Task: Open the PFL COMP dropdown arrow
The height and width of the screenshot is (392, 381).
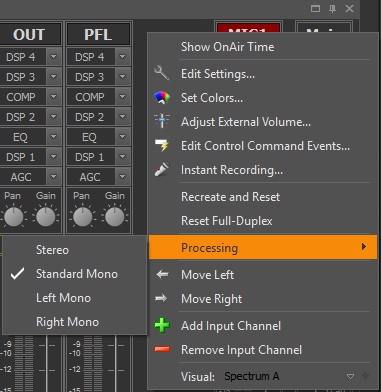Action: point(123,97)
